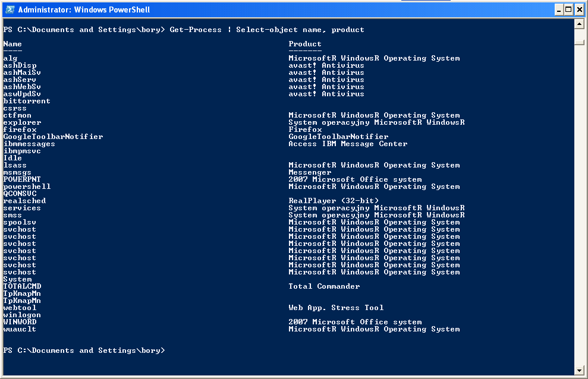The image size is (588, 379).
Task: Click the vertical scrollbar thumb
Action: coord(579,42)
